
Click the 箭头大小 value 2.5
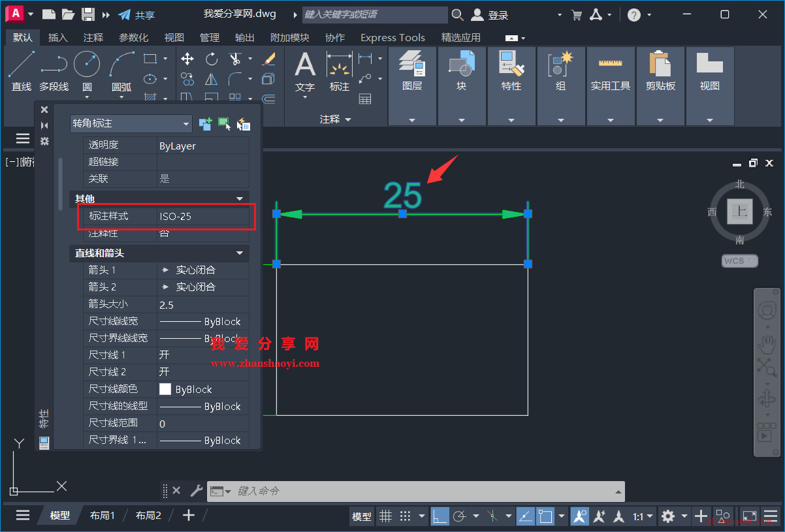[202, 305]
